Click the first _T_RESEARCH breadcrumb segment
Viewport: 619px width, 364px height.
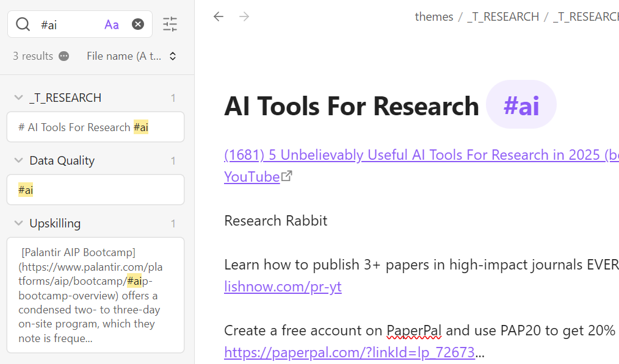[503, 16]
